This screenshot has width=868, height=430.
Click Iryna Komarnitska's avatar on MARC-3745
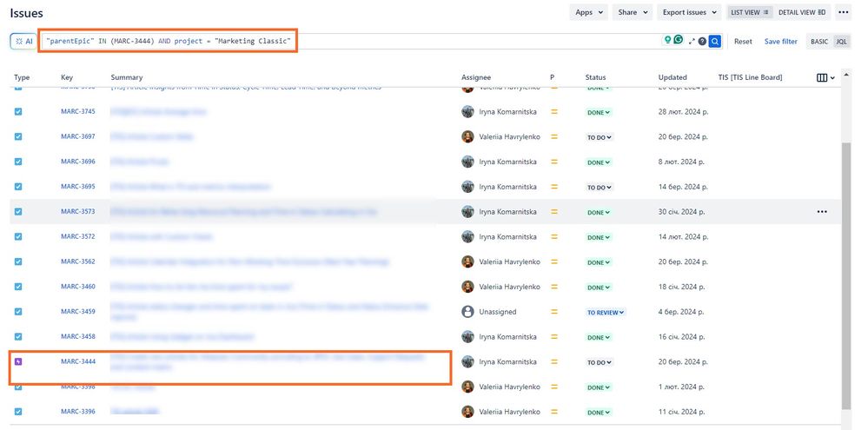pyautogui.click(x=467, y=112)
